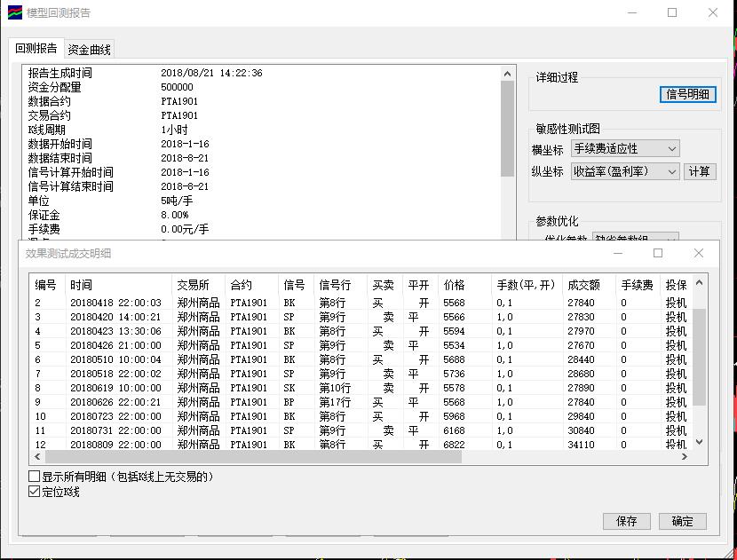Close the 效果测试成交明细 window
The height and width of the screenshot is (560, 737).
point(699,253)
